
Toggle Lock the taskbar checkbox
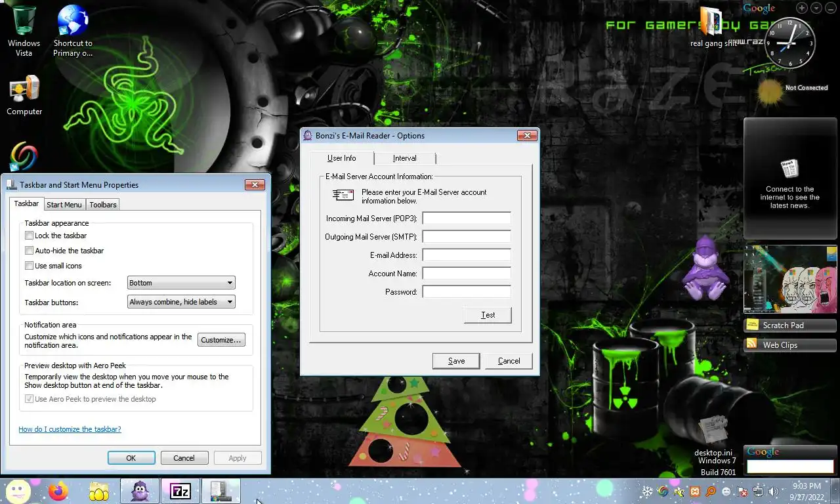tap(29, 236)
